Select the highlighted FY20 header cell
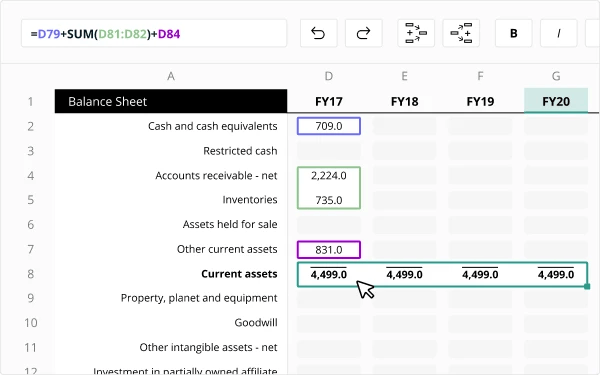600x375 pixels. [556, 101]
